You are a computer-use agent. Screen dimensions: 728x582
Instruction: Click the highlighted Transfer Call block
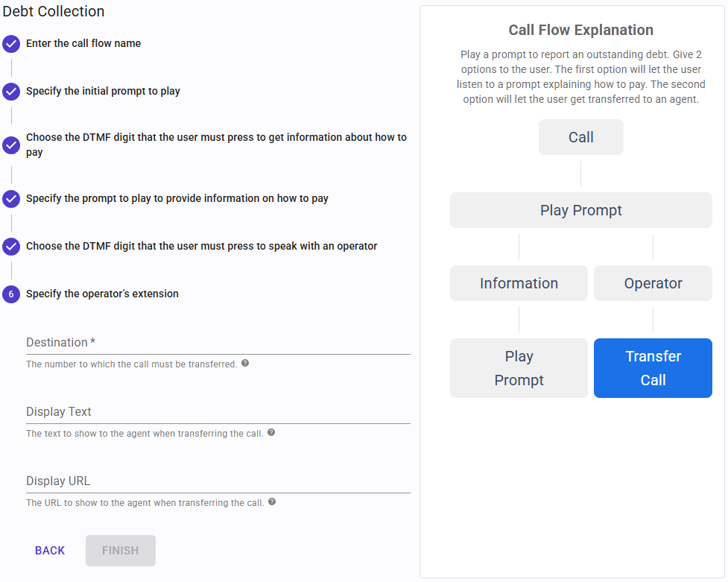[653, 367]
